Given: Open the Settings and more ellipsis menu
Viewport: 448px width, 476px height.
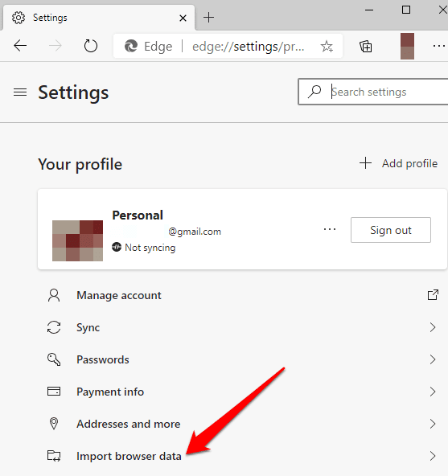Looking at the screenshot, I should point(439,46).
